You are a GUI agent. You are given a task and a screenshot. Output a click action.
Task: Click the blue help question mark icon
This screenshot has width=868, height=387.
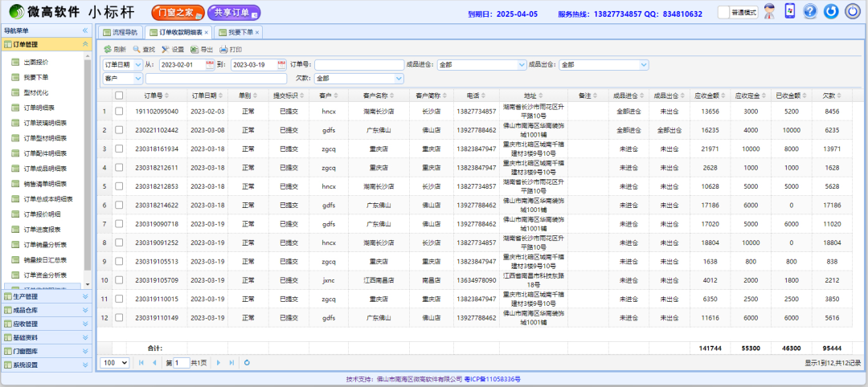810,11
